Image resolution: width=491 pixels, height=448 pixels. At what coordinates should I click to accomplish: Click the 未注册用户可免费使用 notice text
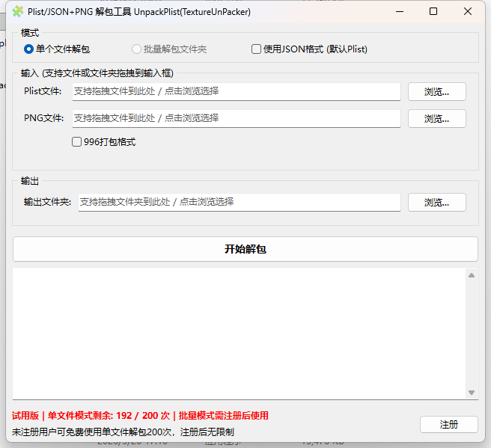(x=123, y=432)
